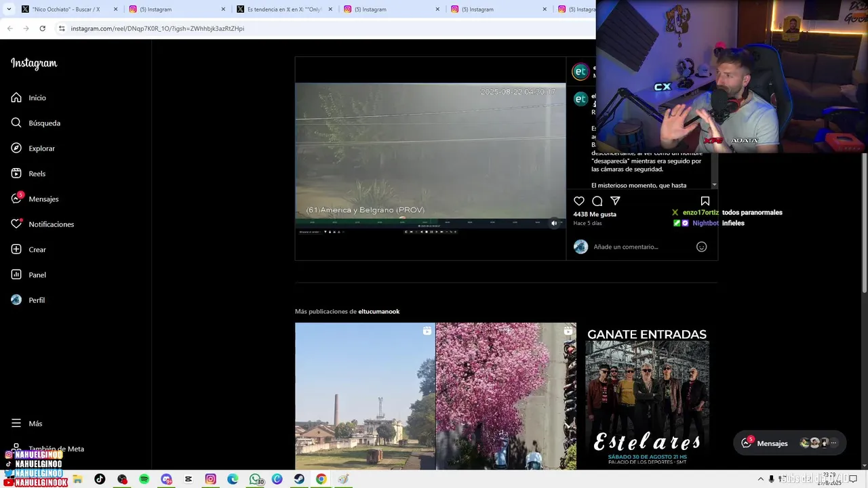Open Instagram app from the taskbar
The image size is (868, 488).
coord(210,479)
